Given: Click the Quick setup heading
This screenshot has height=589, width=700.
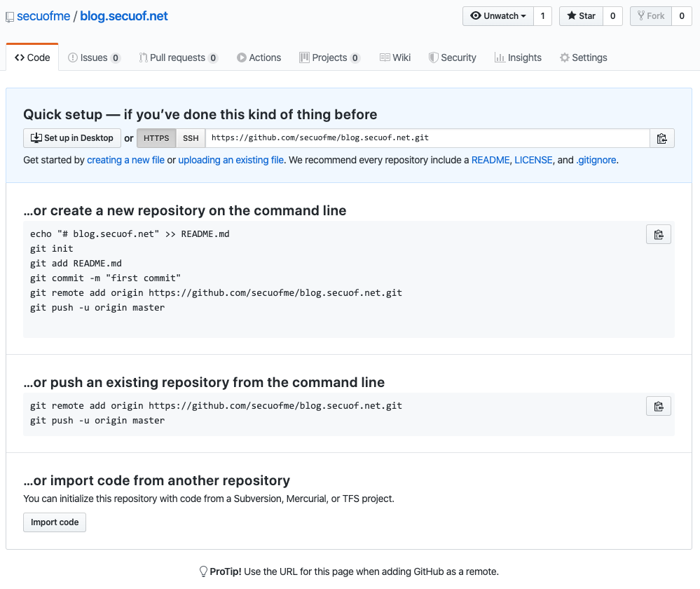Looking at the screenshot, I should click(200, 114).
